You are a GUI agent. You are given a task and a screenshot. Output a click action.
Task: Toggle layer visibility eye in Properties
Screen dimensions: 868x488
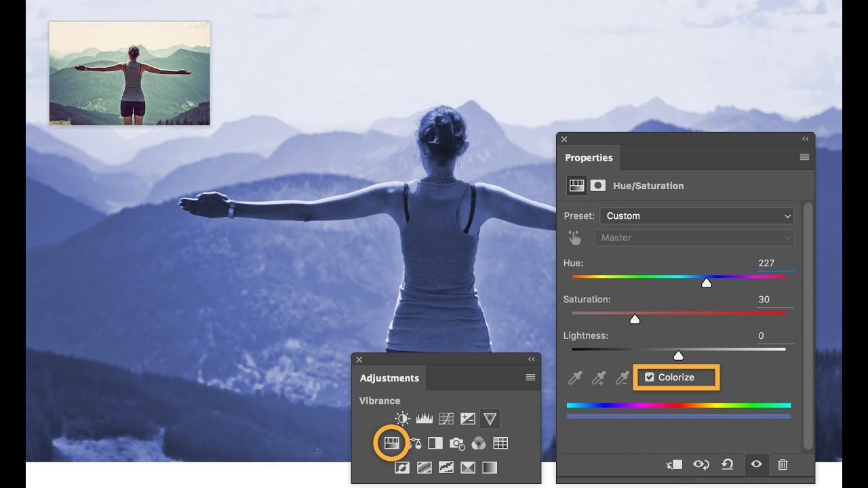pos(756,464)
